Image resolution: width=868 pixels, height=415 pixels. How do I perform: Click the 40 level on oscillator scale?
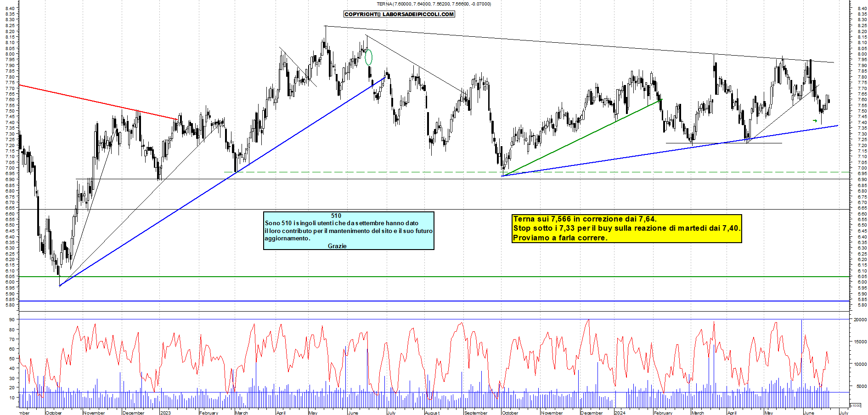coord(11,368)
